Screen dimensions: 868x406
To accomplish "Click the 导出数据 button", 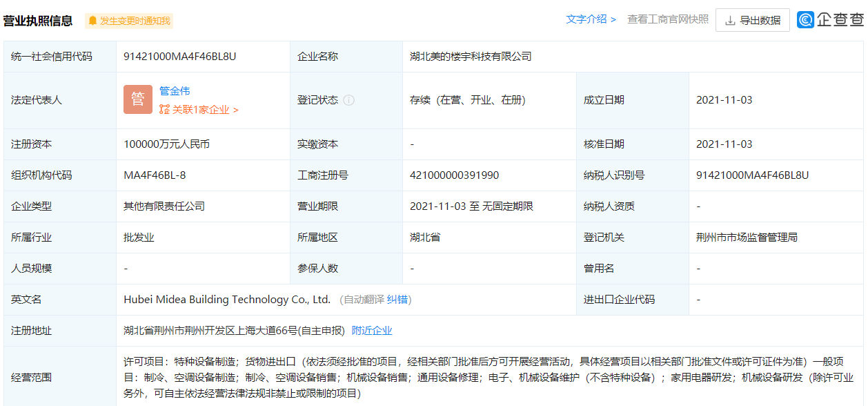I will pos(753,21).
